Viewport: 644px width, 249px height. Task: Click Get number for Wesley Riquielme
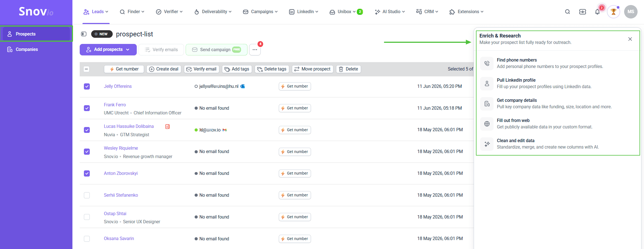point(295,152)
